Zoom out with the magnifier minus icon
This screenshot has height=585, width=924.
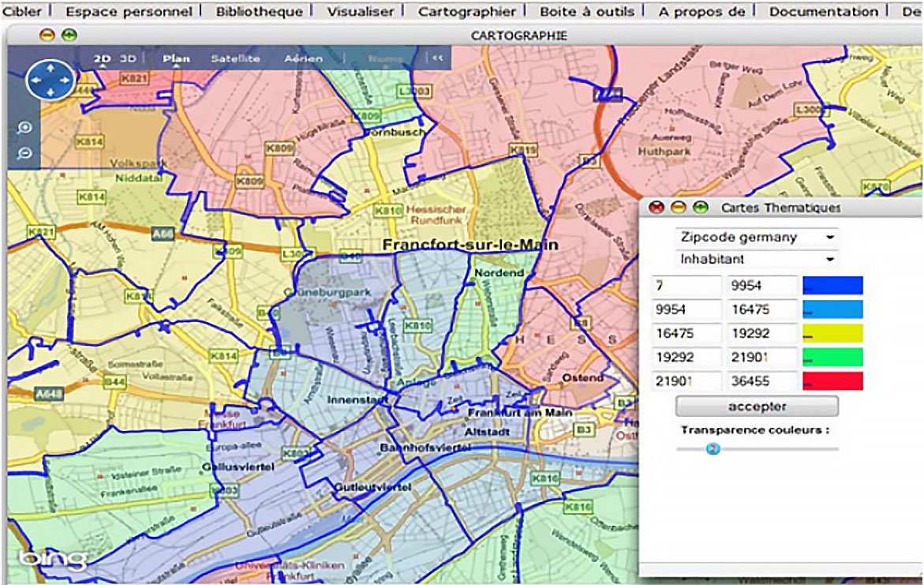click(25, 153)
